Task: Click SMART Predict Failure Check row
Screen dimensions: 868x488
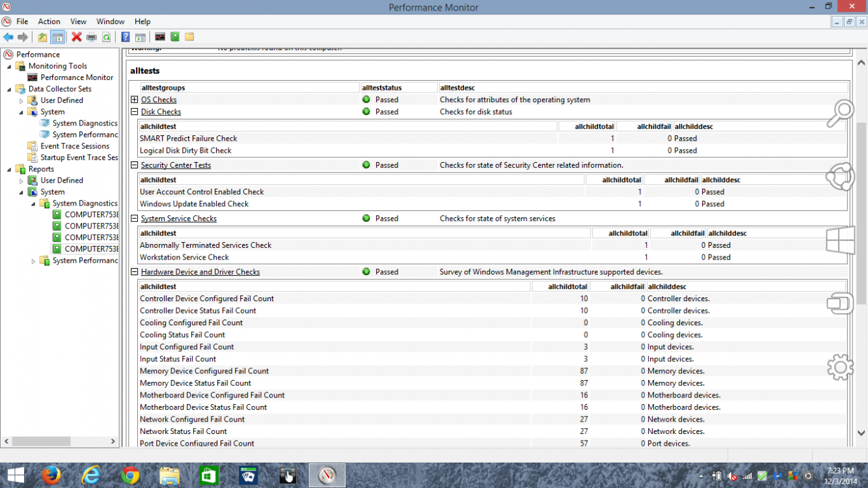Action: click(x=491, y=139)
